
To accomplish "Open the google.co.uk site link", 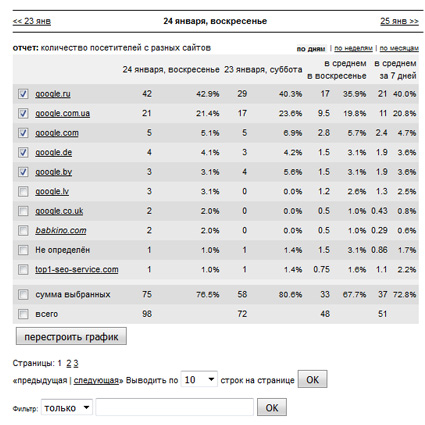I will coord(59,211).
